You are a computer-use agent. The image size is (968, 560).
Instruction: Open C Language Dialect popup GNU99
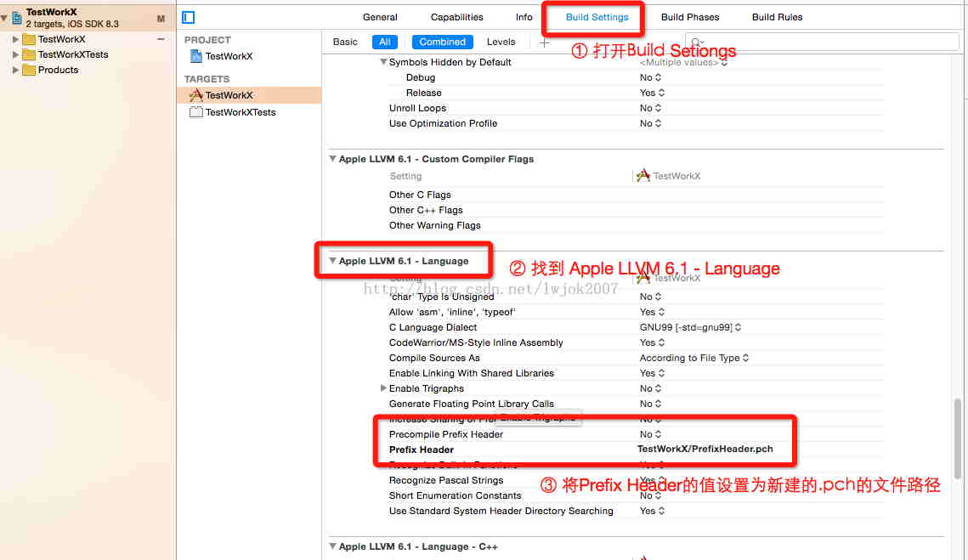[690, 328]
